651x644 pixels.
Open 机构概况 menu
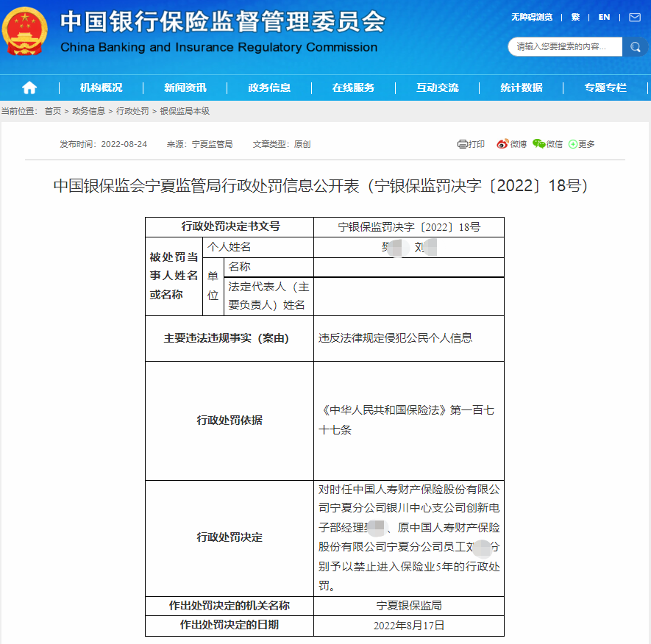[x=101, y=87]
